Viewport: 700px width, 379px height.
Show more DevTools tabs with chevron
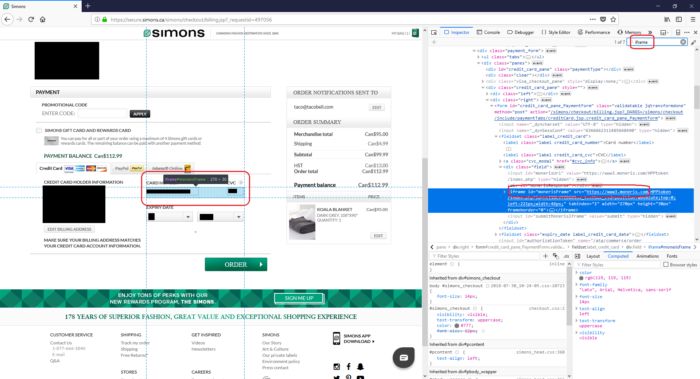(650, 32)
